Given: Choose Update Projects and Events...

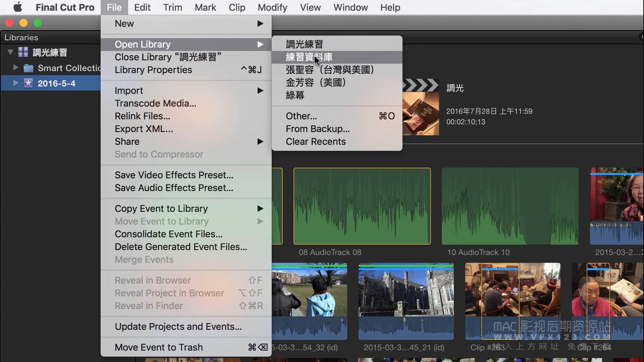Looking at the screenshot, I should [x=186, y=326].
